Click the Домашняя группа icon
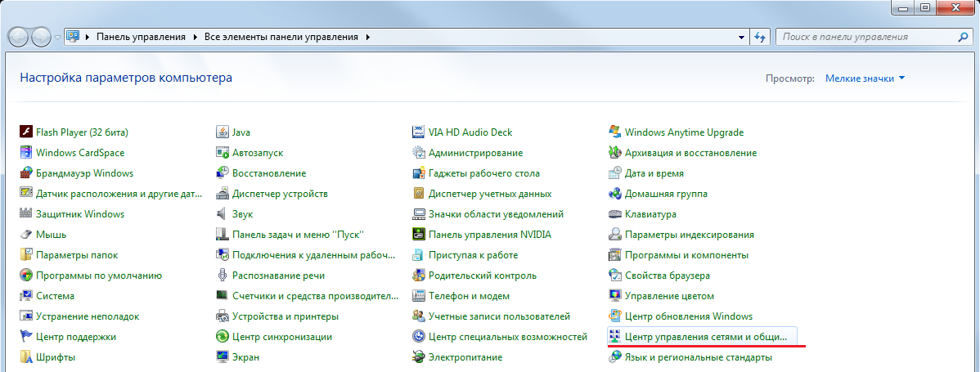 614,194
